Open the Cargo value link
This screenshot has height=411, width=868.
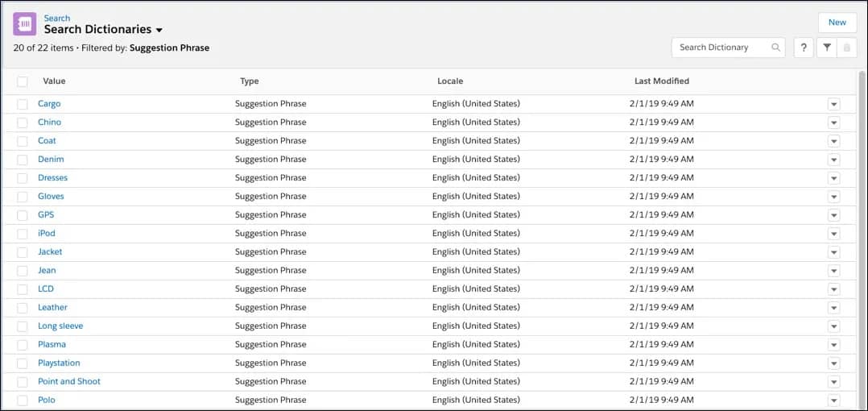point(49,104)
